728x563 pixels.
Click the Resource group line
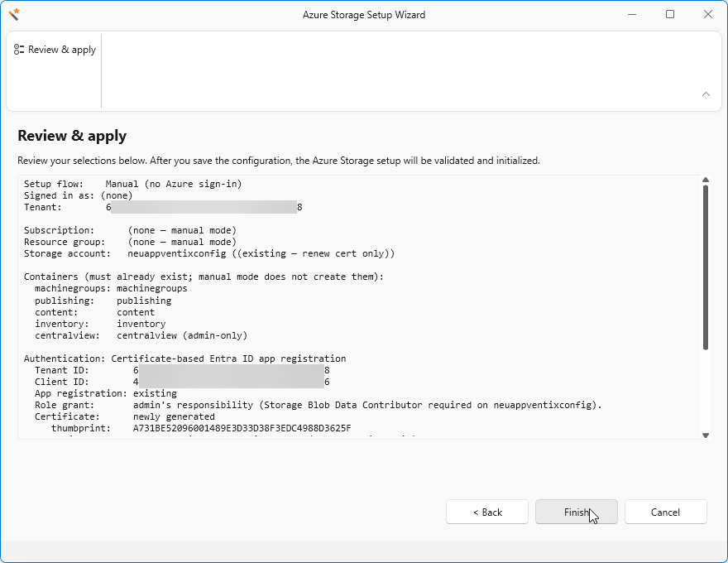point(130,242)
